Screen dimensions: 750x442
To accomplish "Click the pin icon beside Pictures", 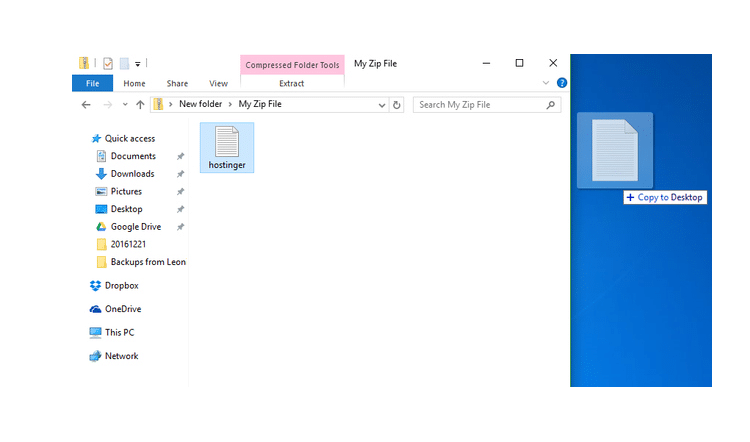I will (x=180, y=192).
